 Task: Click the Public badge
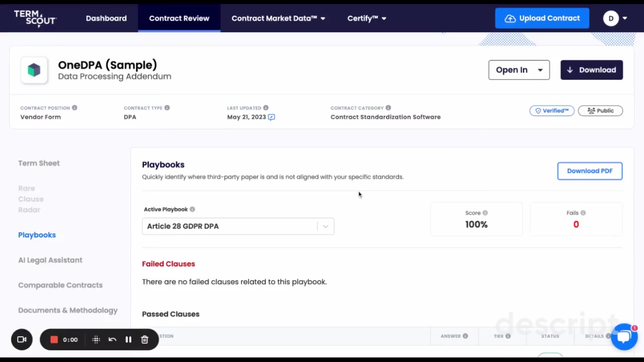(600, 111)
